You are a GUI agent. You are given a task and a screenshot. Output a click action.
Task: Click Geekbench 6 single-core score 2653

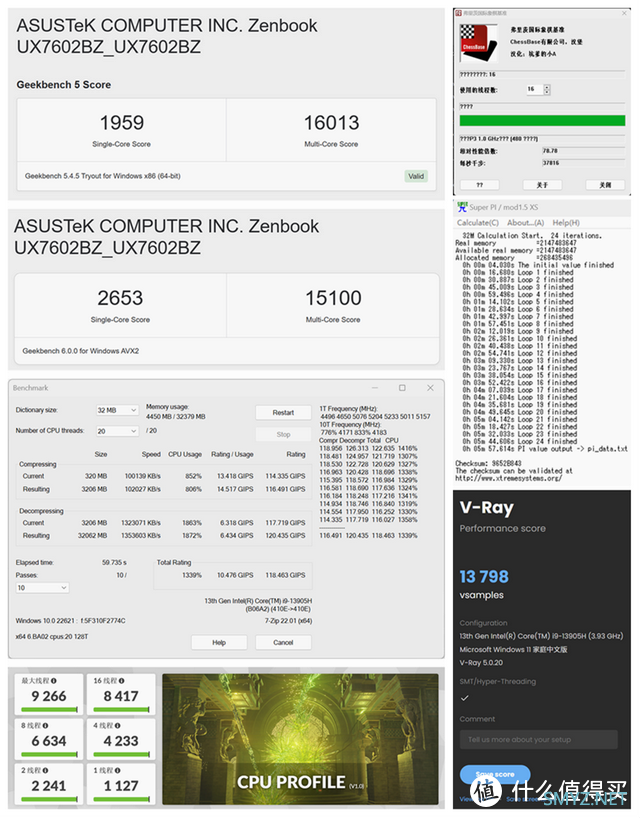(120, 298)
